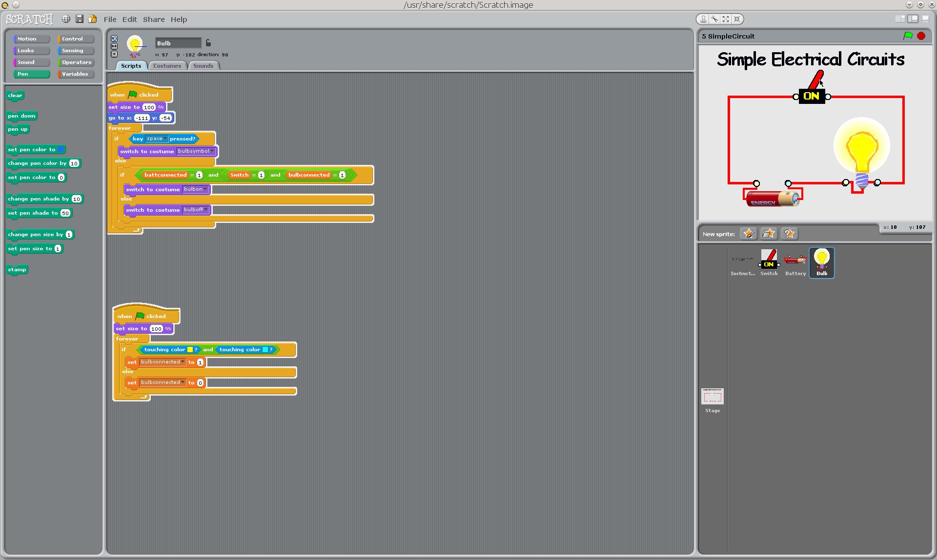Screen dimensions: 937x560
Task: Open variable dropdown in set bulbconnected to 1
Action: point(163,362)
